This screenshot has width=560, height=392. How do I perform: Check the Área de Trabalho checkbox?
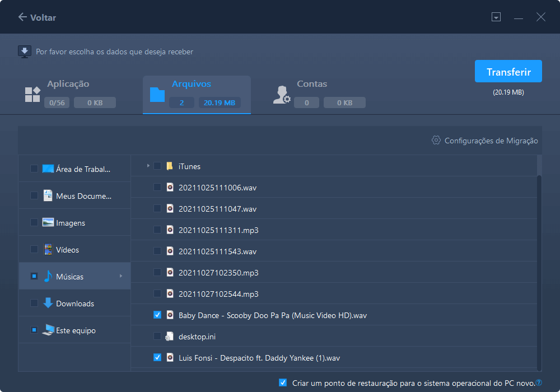[x=34, y=169]
